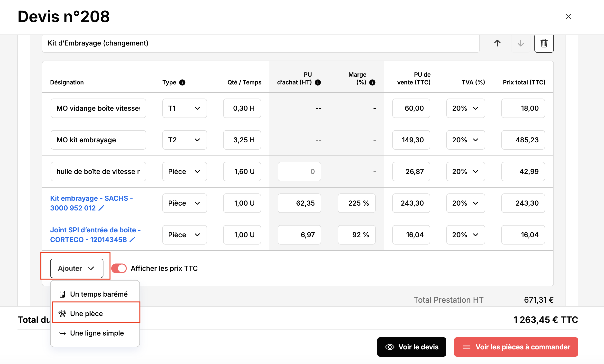
Task: Click the 485,23 prix total field
Action: coord(523,140)
